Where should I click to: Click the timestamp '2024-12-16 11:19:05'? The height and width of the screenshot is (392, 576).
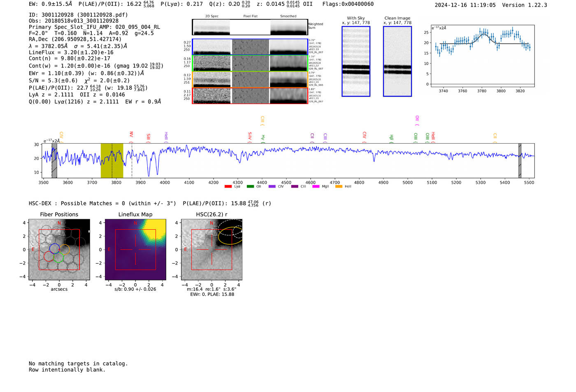(x=465, y=5)
